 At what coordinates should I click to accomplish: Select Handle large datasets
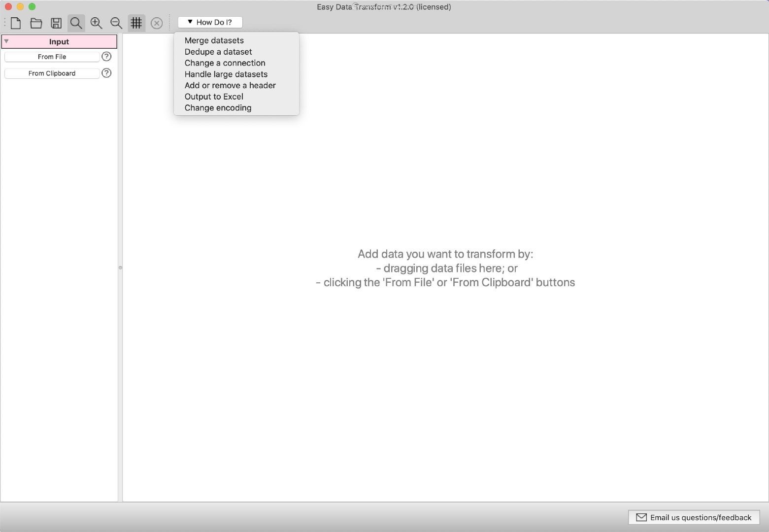coord(226,74)
